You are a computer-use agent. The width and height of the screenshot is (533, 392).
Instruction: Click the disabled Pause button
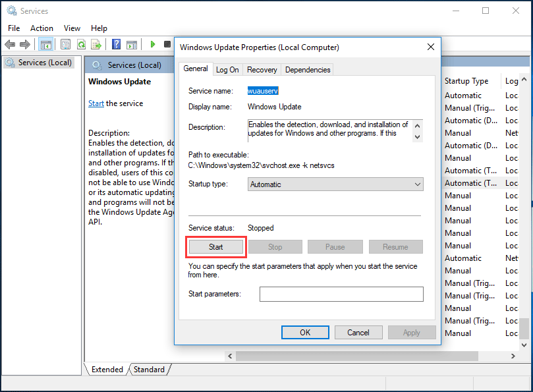pos(335,247)
